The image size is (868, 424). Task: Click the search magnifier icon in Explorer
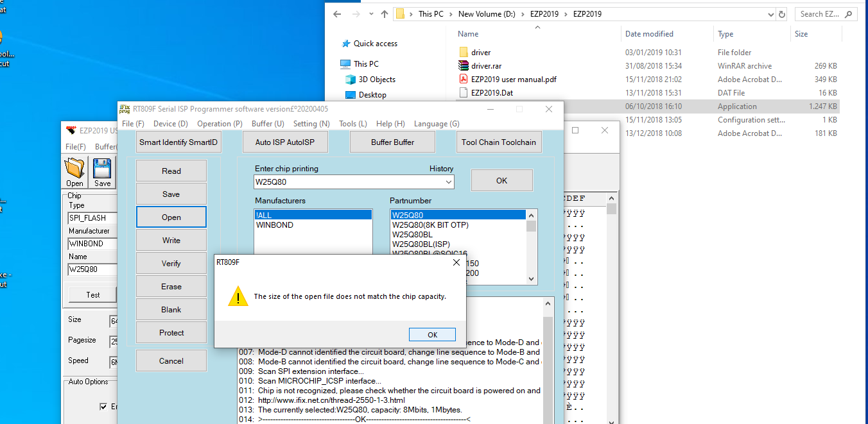coord(849,13)
